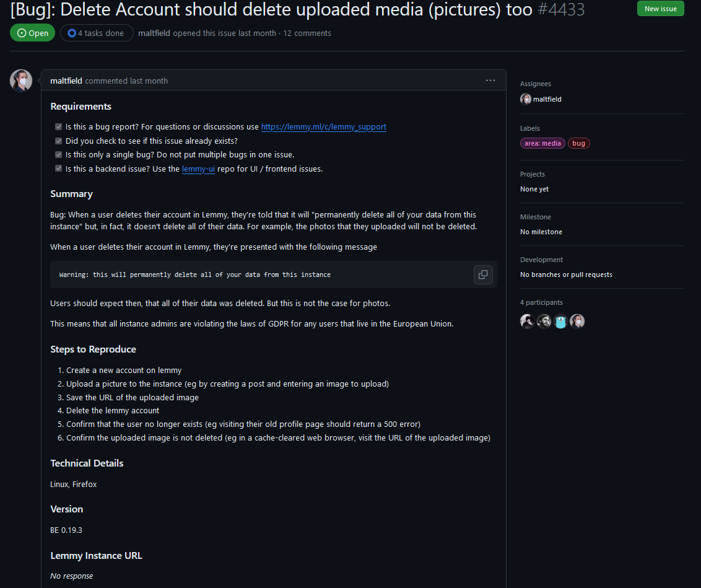Click the '12 comments' text in header
Viewport: 701px width, 588px height.
[307, 33]
